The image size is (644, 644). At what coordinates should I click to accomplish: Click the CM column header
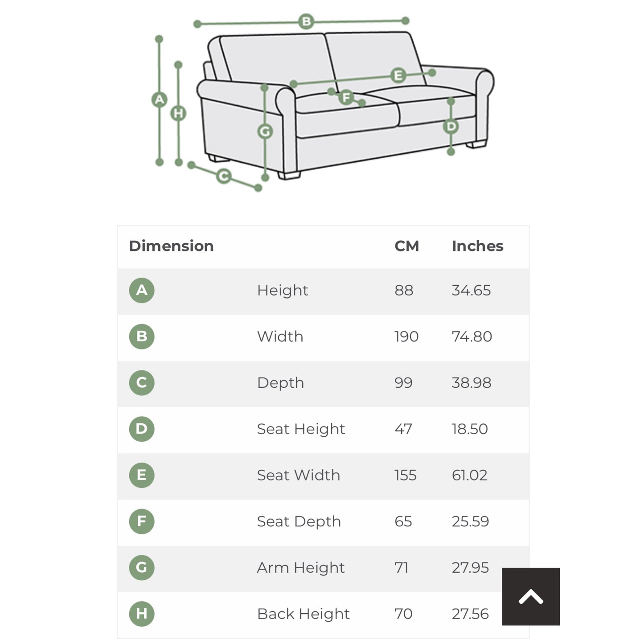[x=406, y=246]
